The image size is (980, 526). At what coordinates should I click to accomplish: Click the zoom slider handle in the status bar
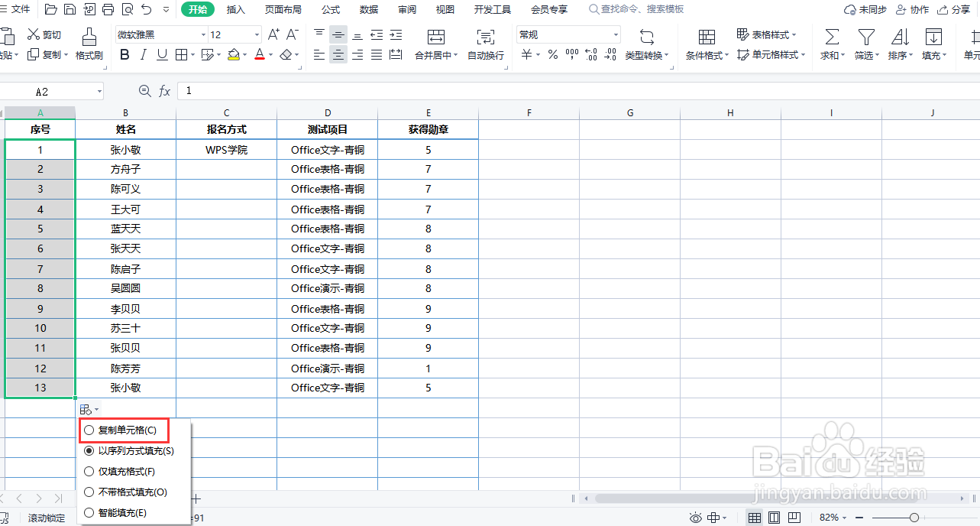click(914, 518)
